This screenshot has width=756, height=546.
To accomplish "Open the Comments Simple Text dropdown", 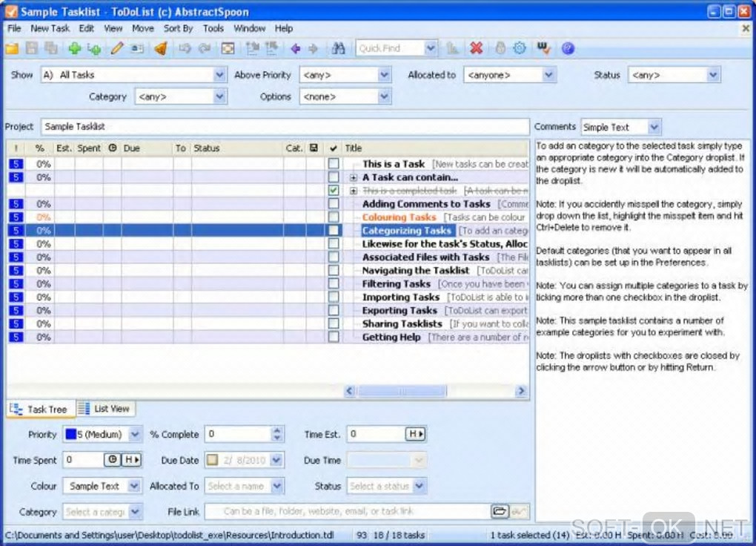I will coord(654,127).
